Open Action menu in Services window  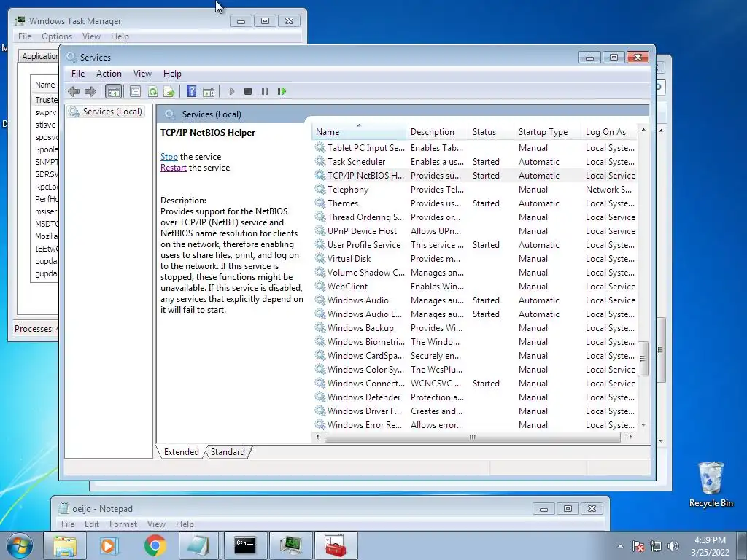[109, 74]
